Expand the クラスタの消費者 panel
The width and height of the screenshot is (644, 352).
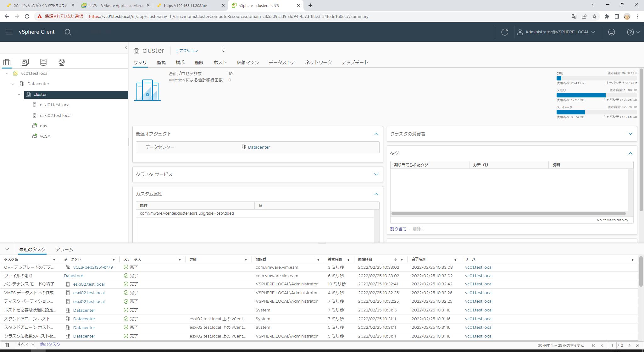coord(630,134)
